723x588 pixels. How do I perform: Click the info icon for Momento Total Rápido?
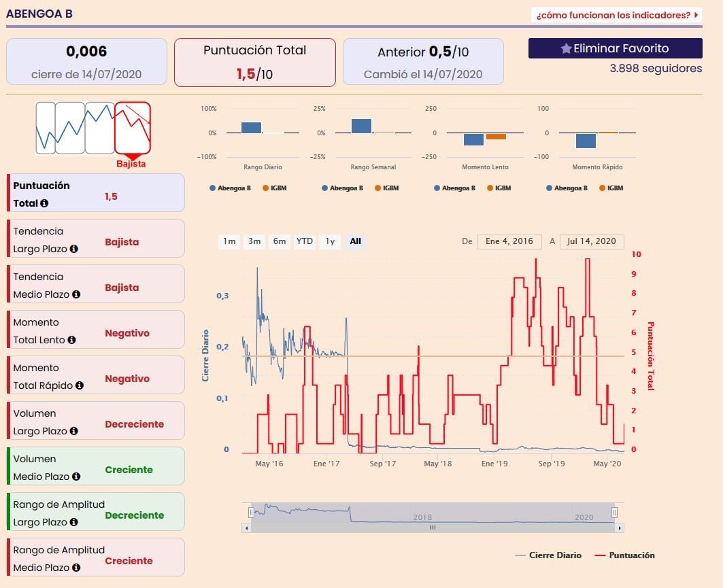(80, 385)
